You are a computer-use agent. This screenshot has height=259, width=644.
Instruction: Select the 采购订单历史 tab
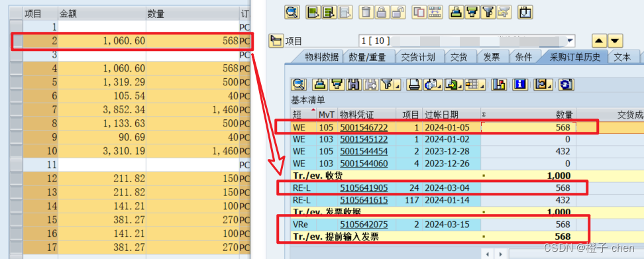pyautogui.click(x=575, y=57)
